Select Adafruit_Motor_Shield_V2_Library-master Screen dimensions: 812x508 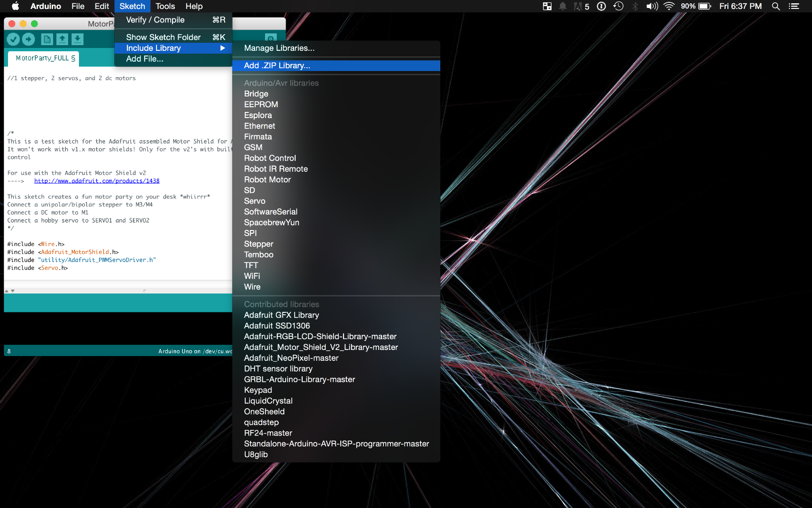pyautogui.click(x=336, y=347)
